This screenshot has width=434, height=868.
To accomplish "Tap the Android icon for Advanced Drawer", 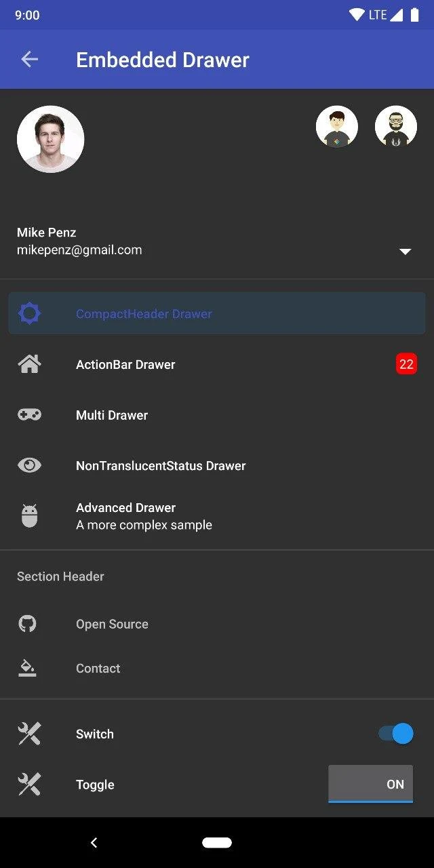I will point(29,516).
